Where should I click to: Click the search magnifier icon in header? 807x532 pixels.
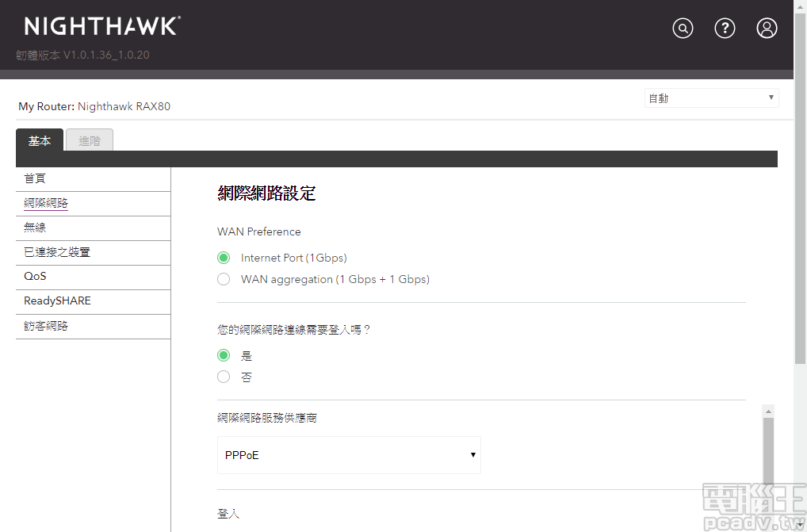683,29
